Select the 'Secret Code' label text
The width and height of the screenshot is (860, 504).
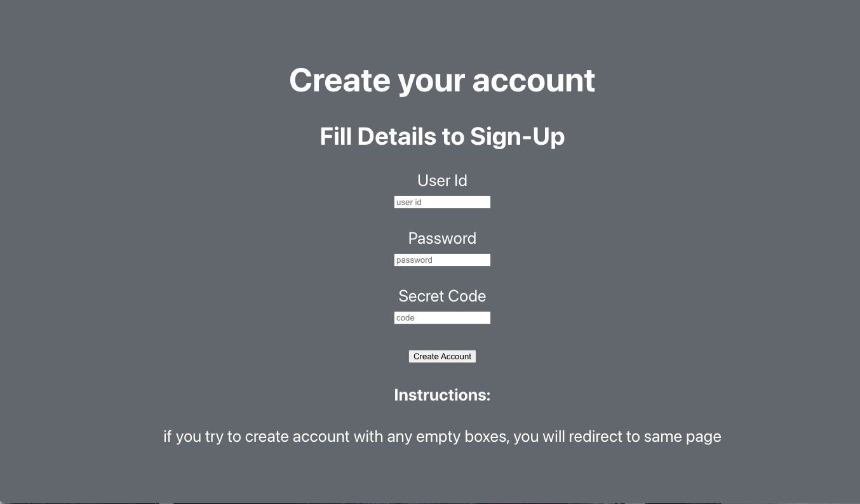(x=442, y=296)
